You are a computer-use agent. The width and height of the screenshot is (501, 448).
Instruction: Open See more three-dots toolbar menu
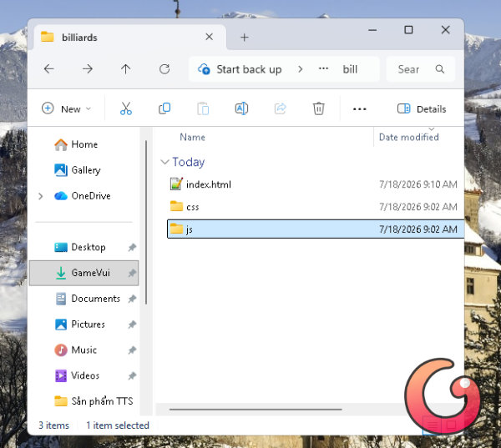[359, 109]
